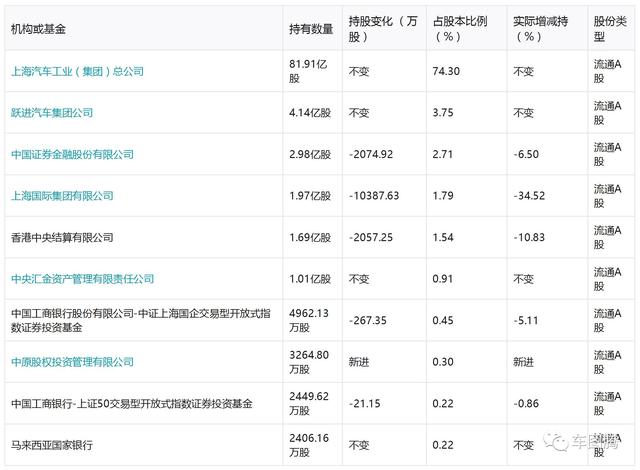
Task: Click the 0.30 percentage cell
Action: coord(443,362)
